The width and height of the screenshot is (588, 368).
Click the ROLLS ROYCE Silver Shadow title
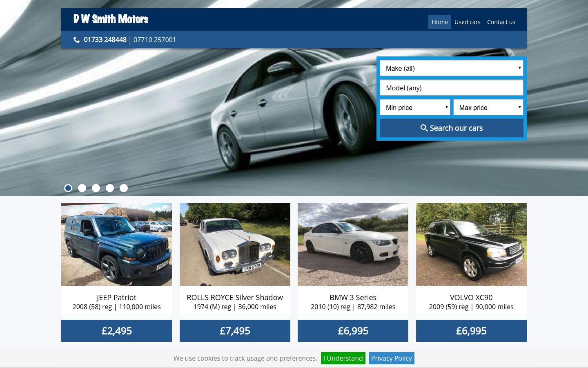[235, 298]
